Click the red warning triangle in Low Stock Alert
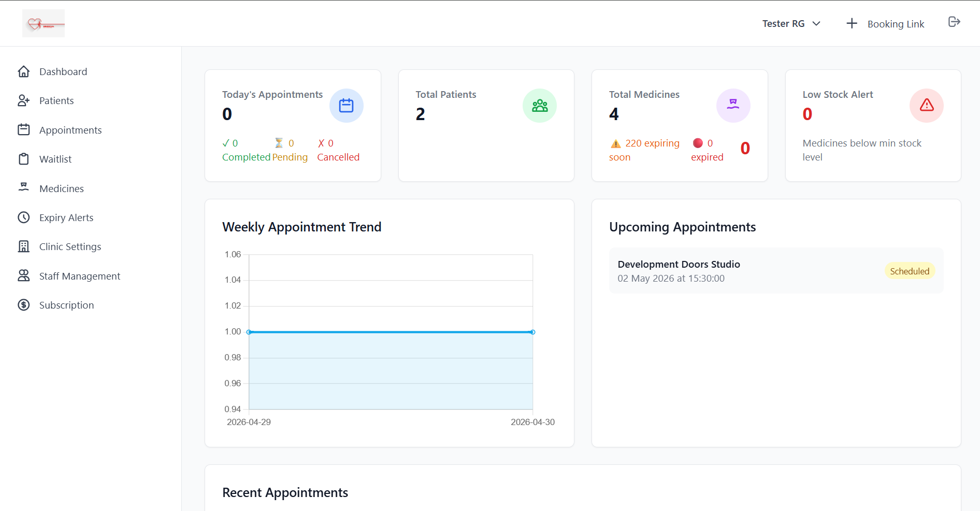 pos(927,106)
